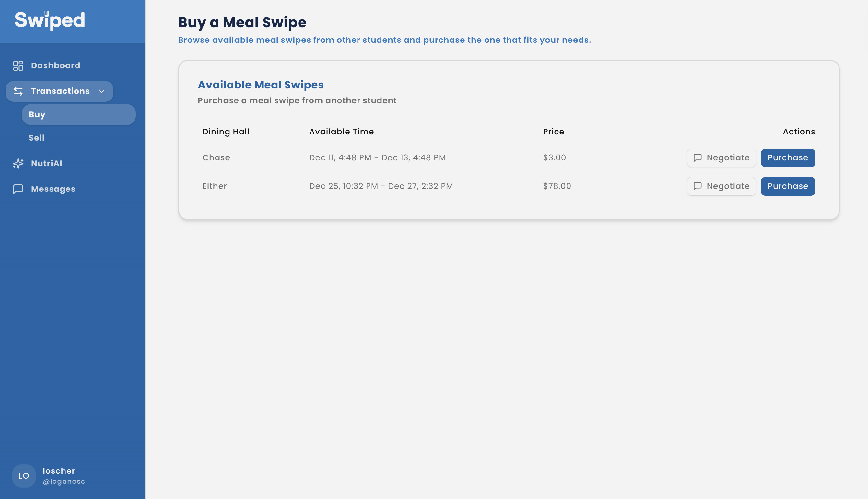The width and height of the screenshot is (868, 499).
Task: Open NutriAI via the sparkle icon
Action: [18, 163]
